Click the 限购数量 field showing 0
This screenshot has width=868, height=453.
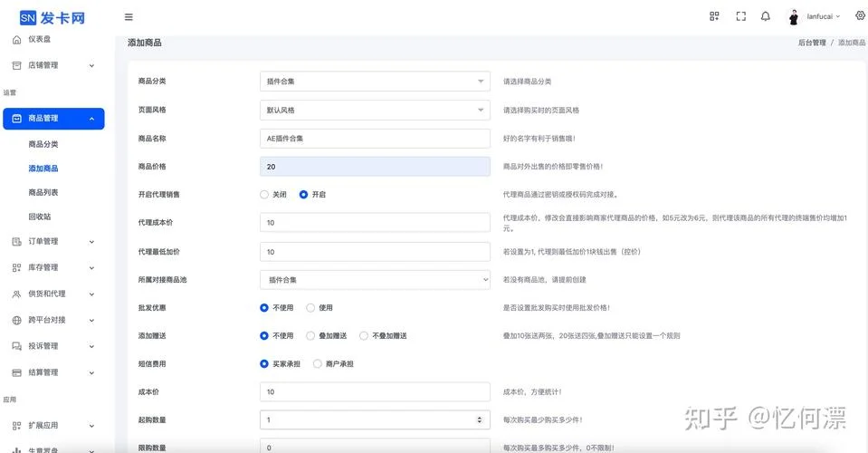(375, 447)
